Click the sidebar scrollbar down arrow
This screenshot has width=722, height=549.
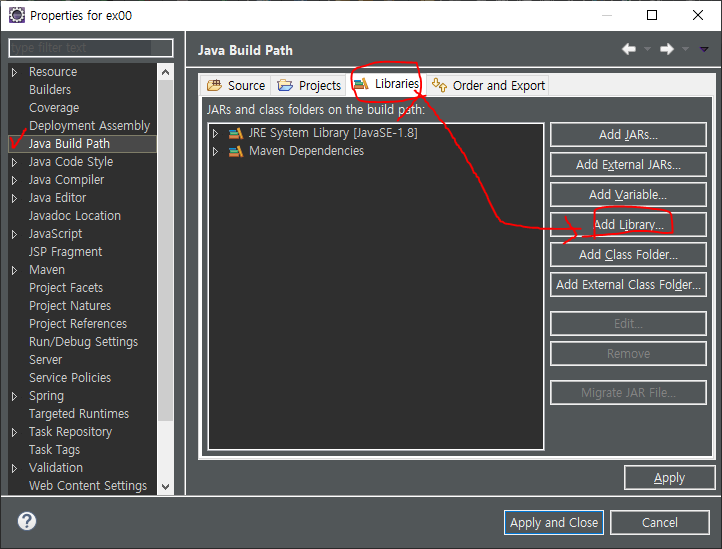tap(166, 486)
